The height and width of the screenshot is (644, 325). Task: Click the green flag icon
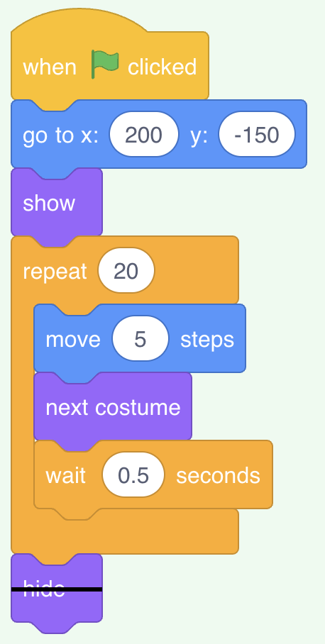105,65
